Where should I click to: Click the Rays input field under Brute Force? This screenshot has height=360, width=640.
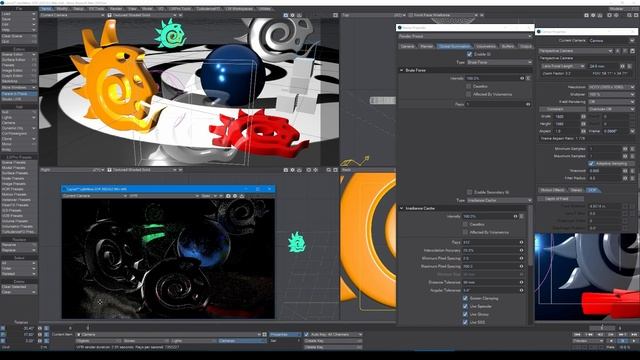(x=495, y=104)
